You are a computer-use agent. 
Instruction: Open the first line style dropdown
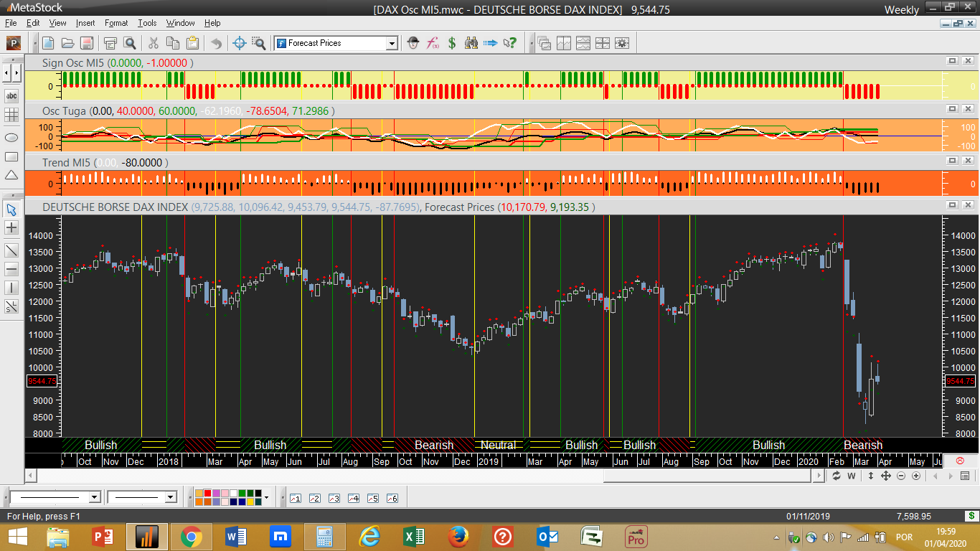coord(94,497)
